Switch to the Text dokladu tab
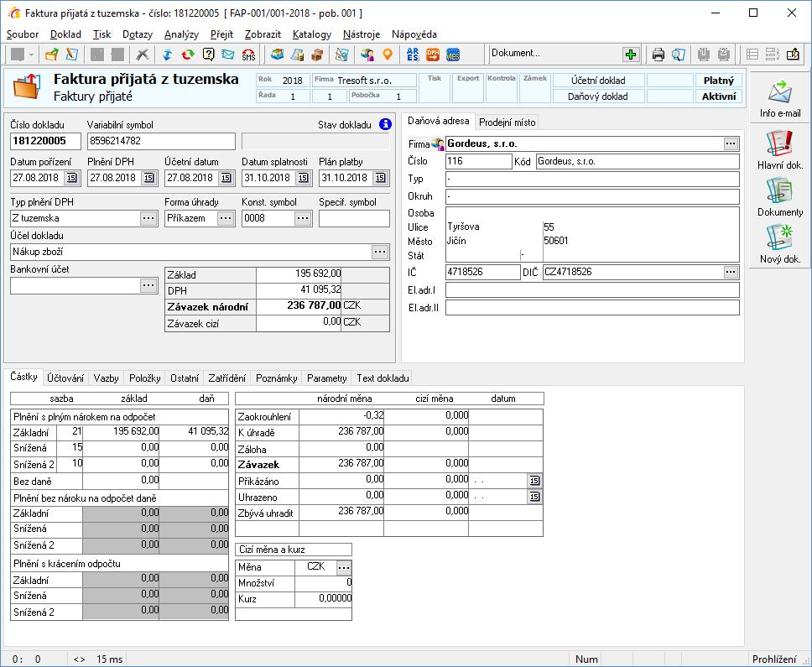 [383, 378]
